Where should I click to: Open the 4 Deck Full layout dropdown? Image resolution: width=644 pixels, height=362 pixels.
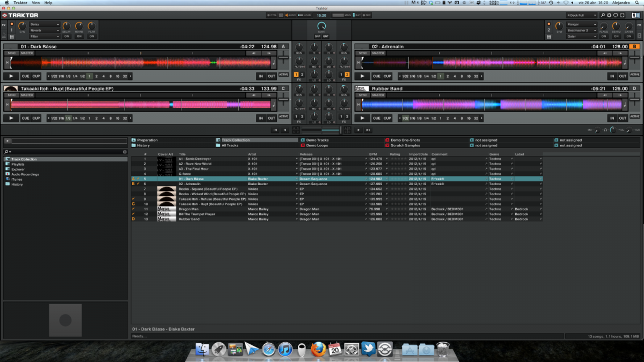pos(582,15)
